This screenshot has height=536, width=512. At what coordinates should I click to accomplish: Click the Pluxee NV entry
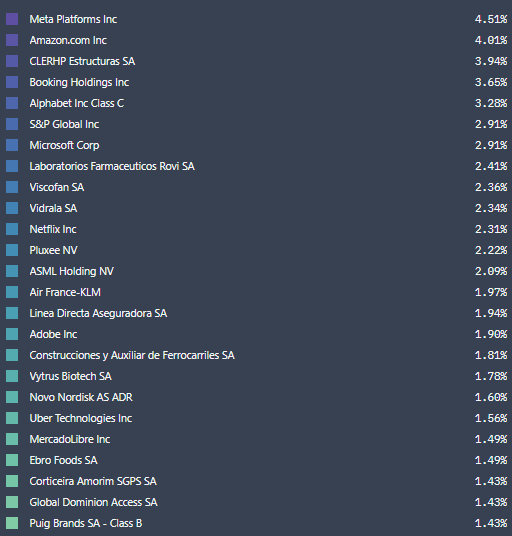click(x=53, y=250)
